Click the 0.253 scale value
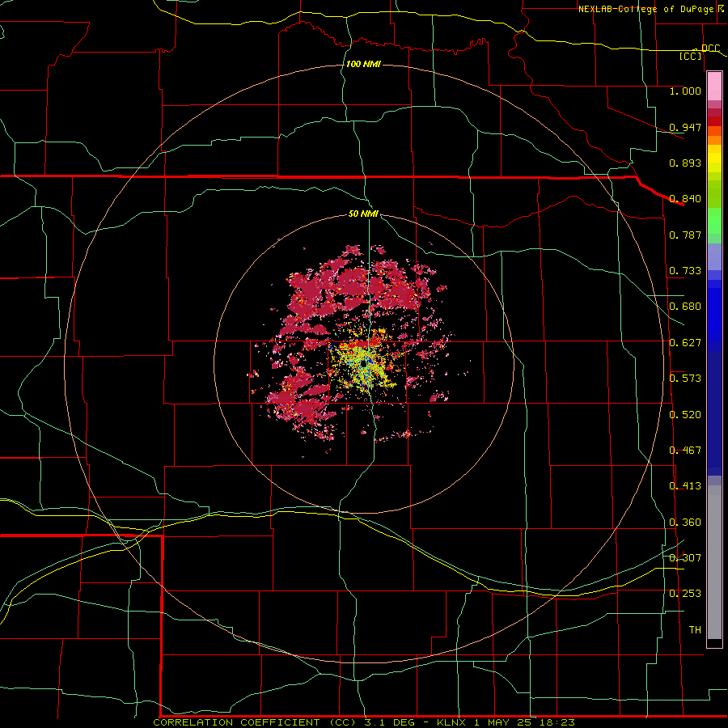Screen dimensions: 728x728 [x=685, y=594]
